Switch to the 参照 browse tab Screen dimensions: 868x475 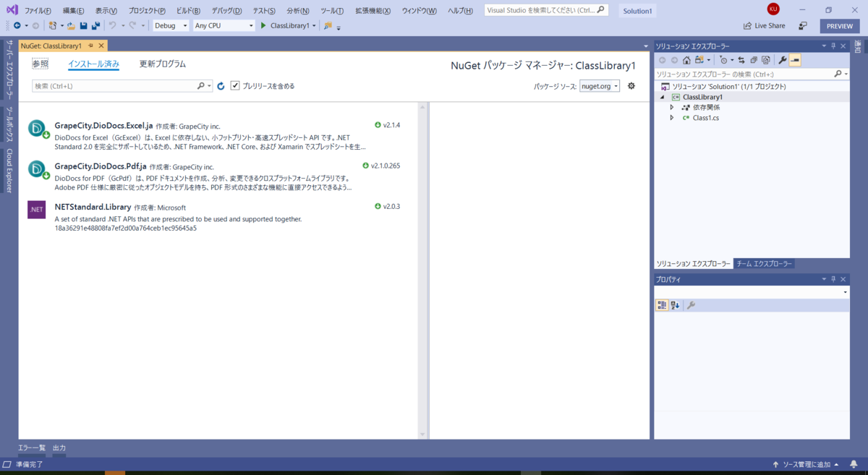click(x=40, y=64)
